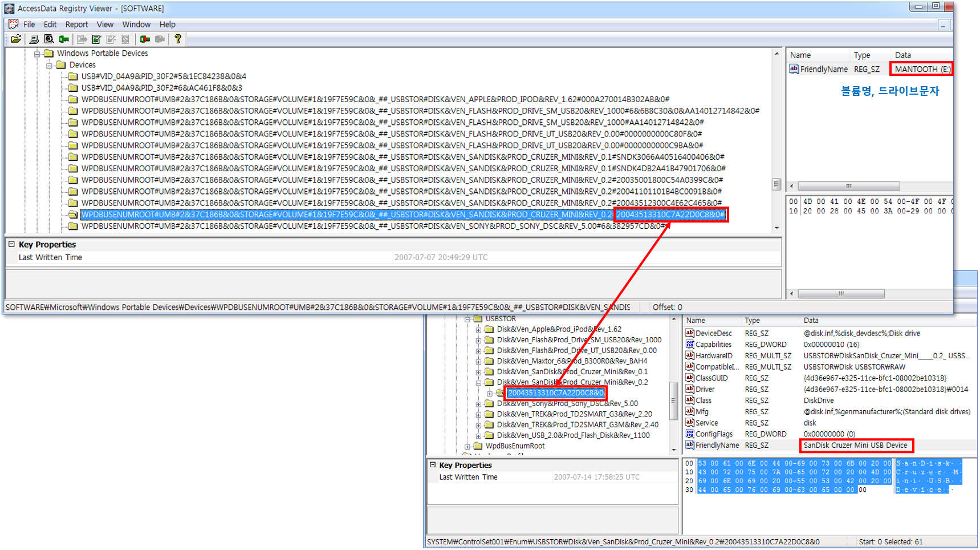Click the computer icon in the toolbar
Screen dimensions: 980x550
[34, 39]
